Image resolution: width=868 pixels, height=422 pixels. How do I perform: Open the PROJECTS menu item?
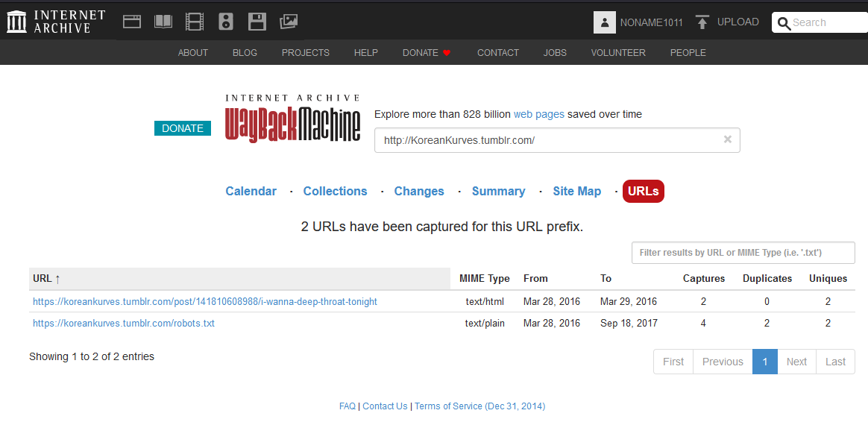(x=306, y=53)
